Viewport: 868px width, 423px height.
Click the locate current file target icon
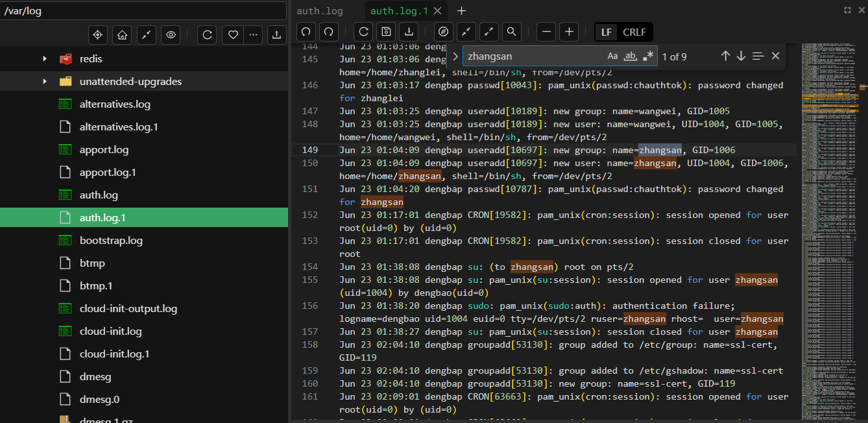click(x=98, y=35)
